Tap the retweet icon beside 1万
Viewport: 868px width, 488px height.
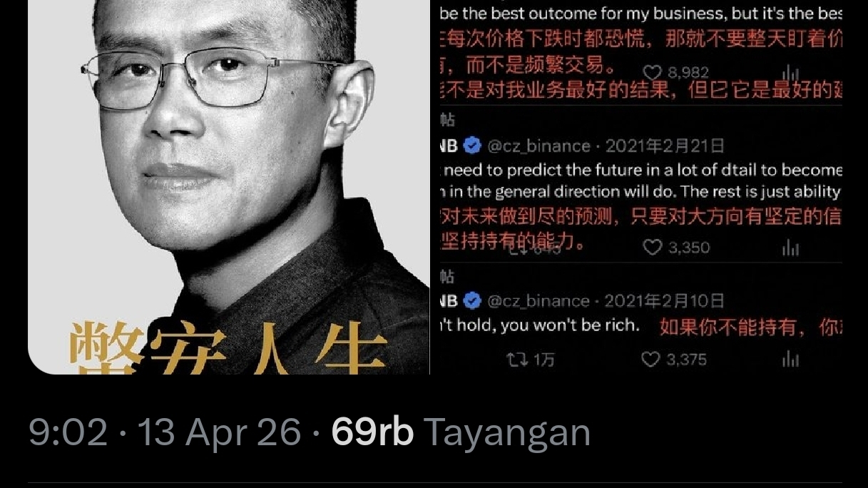coord(516,359)
